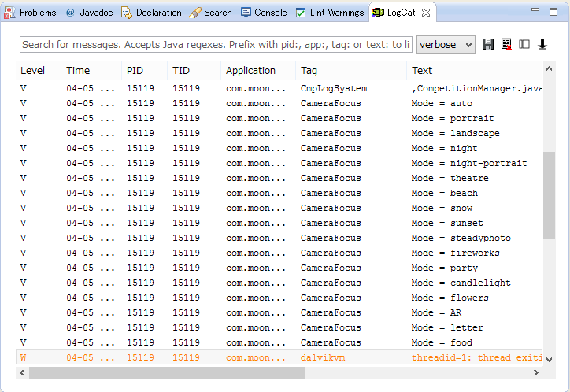
Task: Select the "Mode = landscape" log row
Action: pos(279,133)
